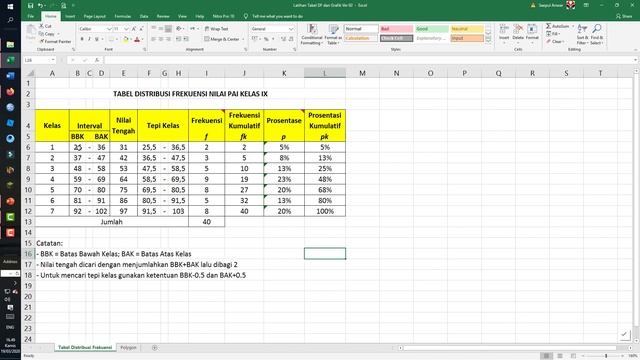The width and height of the screenshot is (640, 360).
Task: Decrease font size with the small A
Action: tap(141, 29)
